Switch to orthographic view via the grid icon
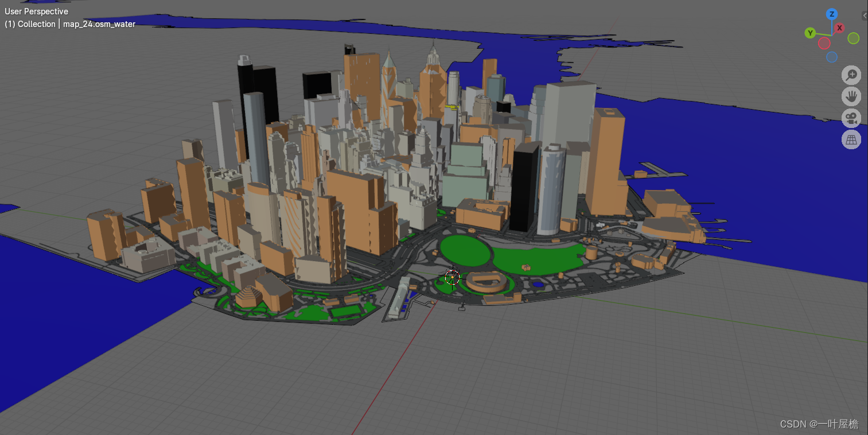The height and width of the screenshot is (435, 868). click(x=851, y=139)
